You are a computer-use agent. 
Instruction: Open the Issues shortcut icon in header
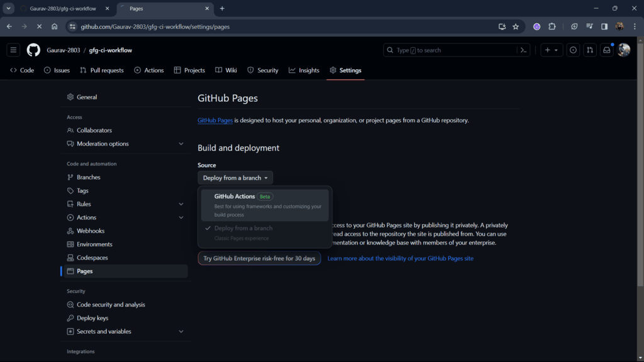[573, 50]
